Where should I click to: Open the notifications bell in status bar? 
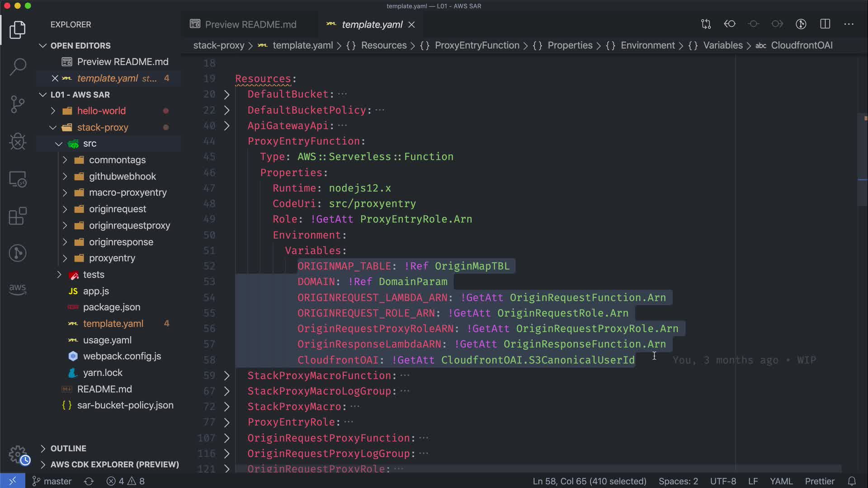pyautogui.click(x=852, y=481)
